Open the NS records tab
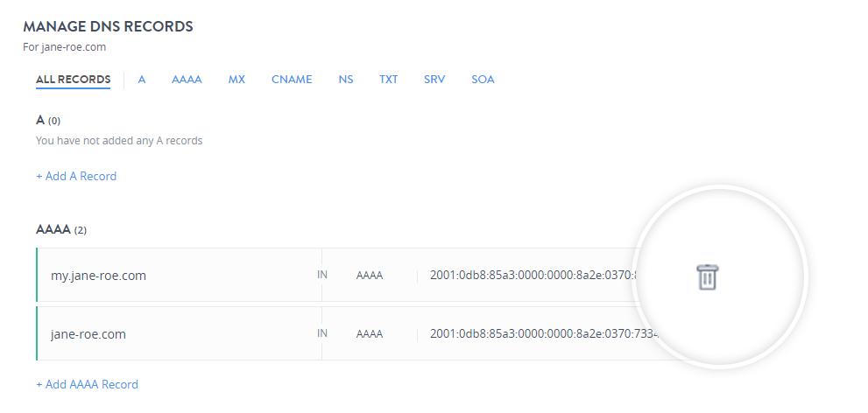The width and height of the screenshot is (868, 413). (346, 80)
